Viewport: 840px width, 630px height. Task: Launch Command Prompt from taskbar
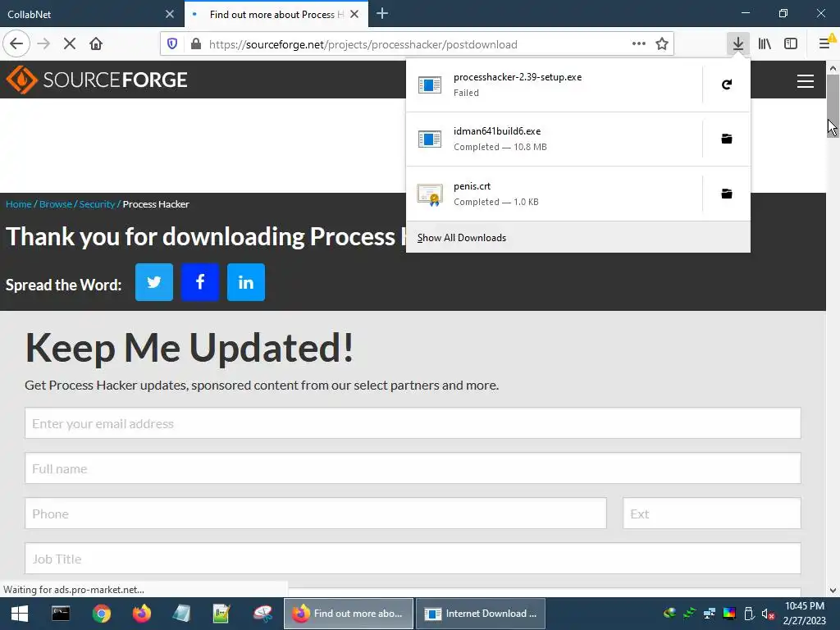tap(61, 614)
